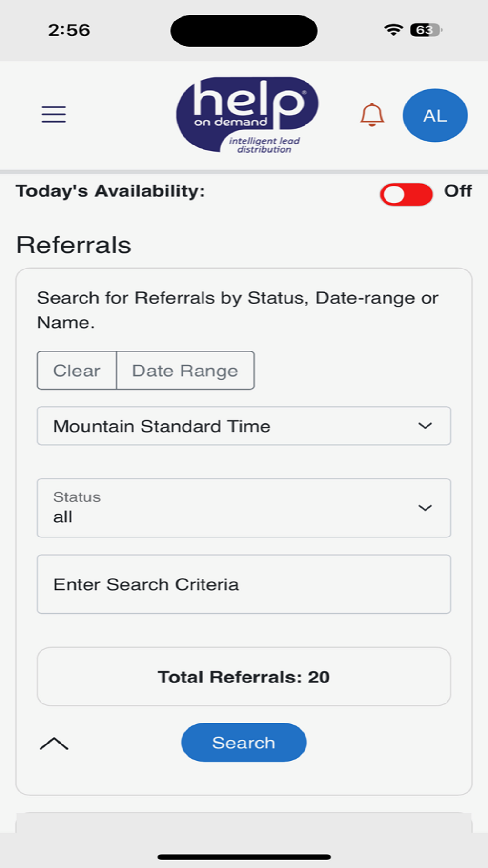Open the notifications bell
Viewport: 488px width, 868px height.
pyautogui.click(x=372, y=115)
